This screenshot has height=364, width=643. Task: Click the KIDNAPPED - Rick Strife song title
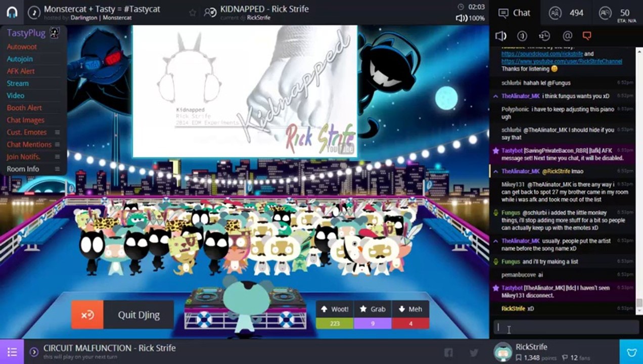click(x=264, y=9)
